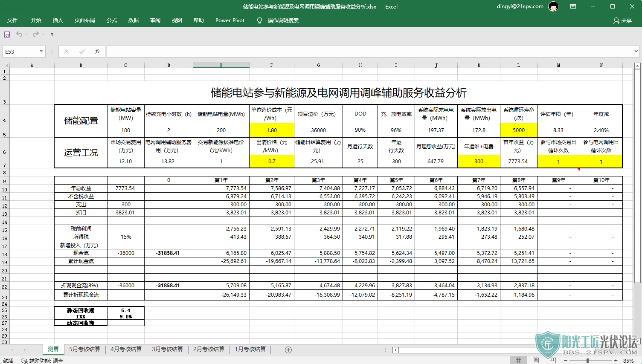
Task: Undo the last action
Action: pos(19,34)
